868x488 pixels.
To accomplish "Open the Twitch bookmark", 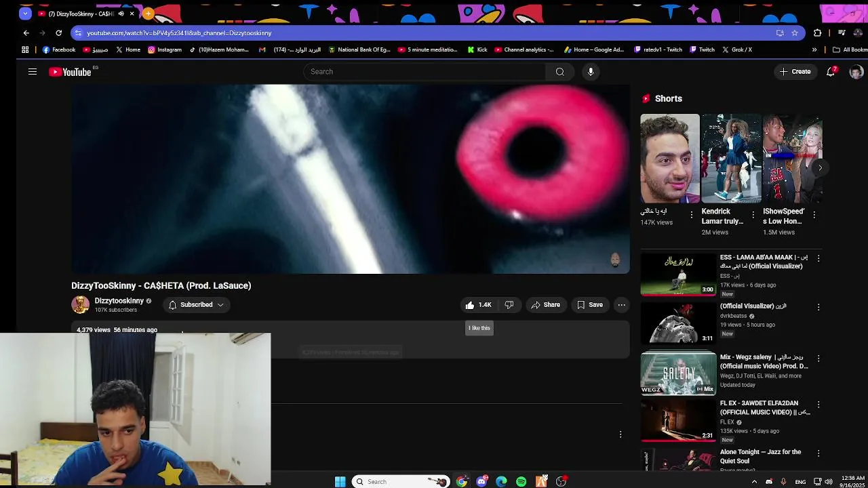I will 702,49.
